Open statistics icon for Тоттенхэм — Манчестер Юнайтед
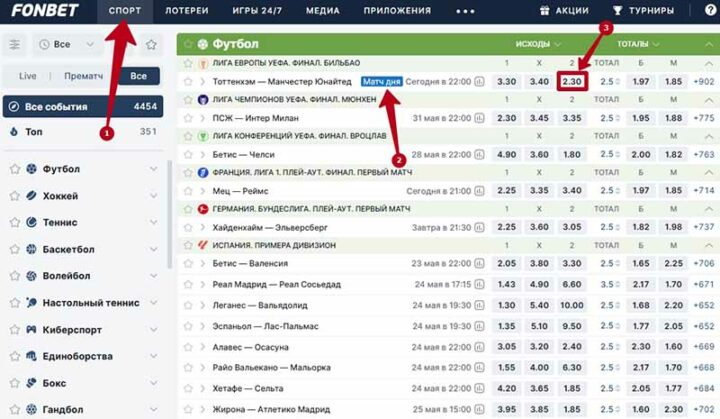 [481, 81]
